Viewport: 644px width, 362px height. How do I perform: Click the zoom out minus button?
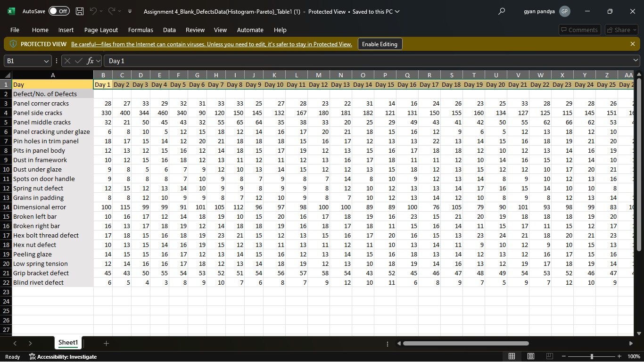point(564,356)
